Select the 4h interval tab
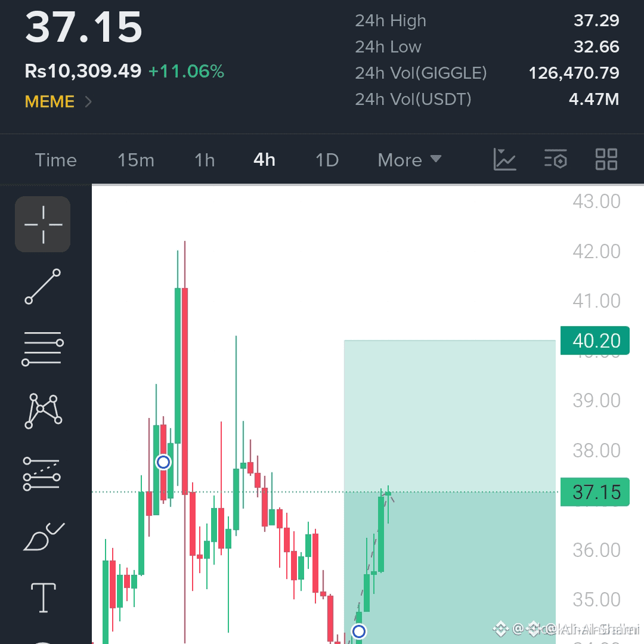This screenshot has height=644, width=644. [264, 160]
